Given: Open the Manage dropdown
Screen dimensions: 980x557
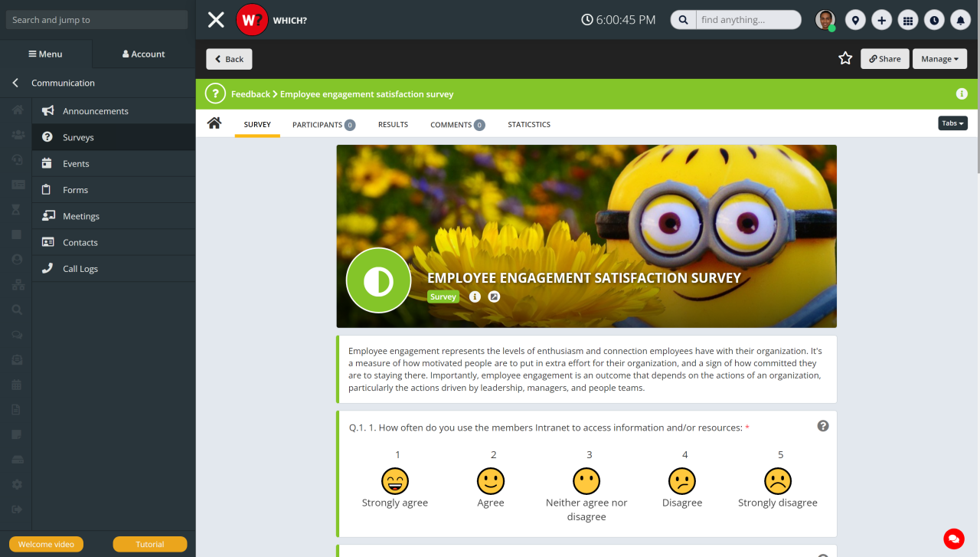Looking at the screenshot, I should click(x=939, y=58).
